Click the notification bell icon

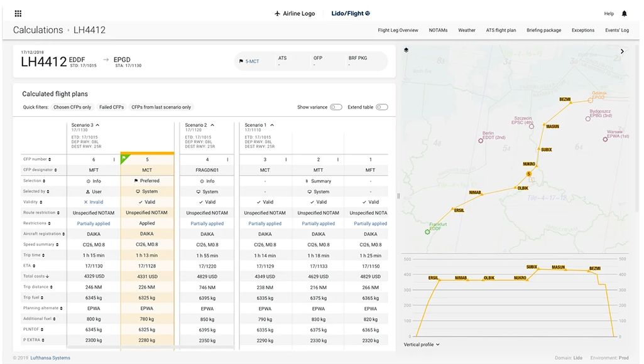[625, 14]
